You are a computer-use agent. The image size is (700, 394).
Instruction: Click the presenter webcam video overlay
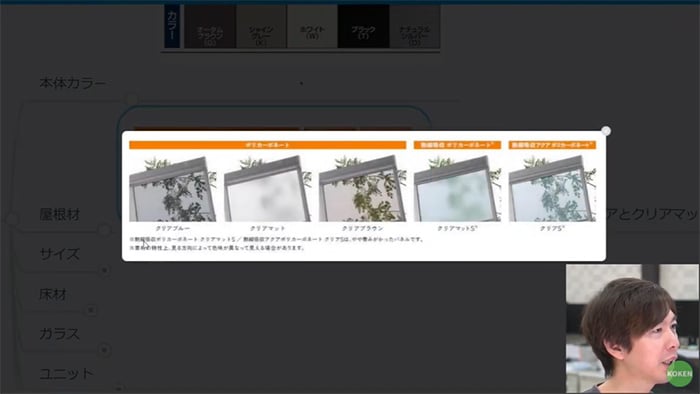point(633,329)
